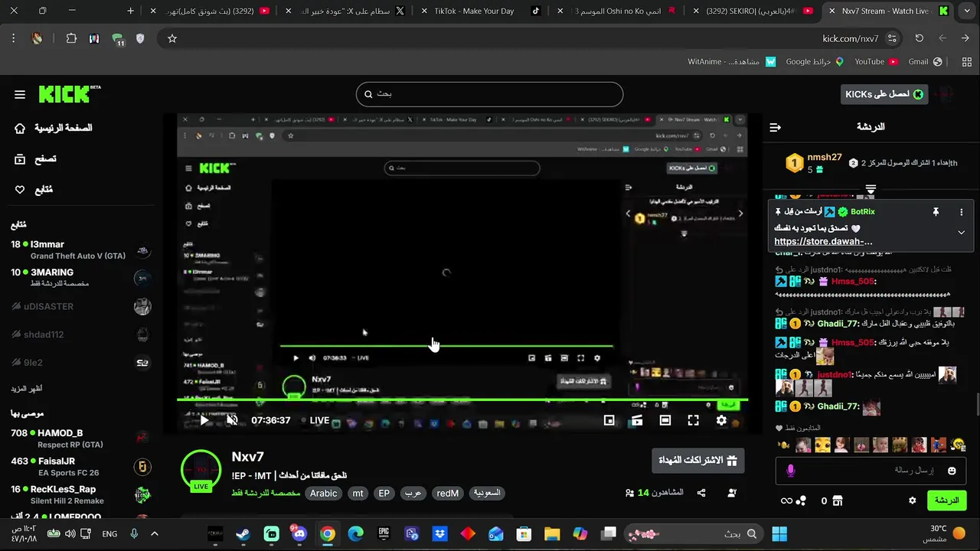This screenshot has width=980, height=551.
Task: Select the redM tag
Action: point(447,494)
